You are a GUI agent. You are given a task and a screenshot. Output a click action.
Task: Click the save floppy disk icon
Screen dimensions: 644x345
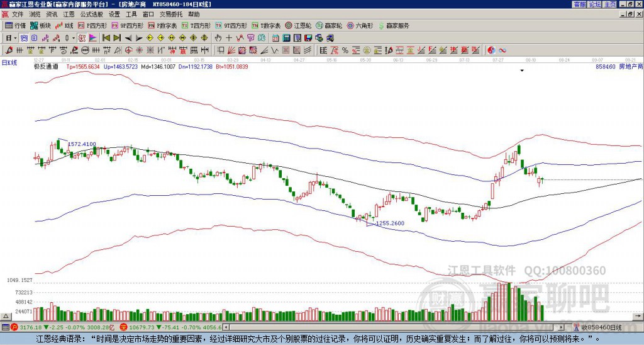[308, 38]
